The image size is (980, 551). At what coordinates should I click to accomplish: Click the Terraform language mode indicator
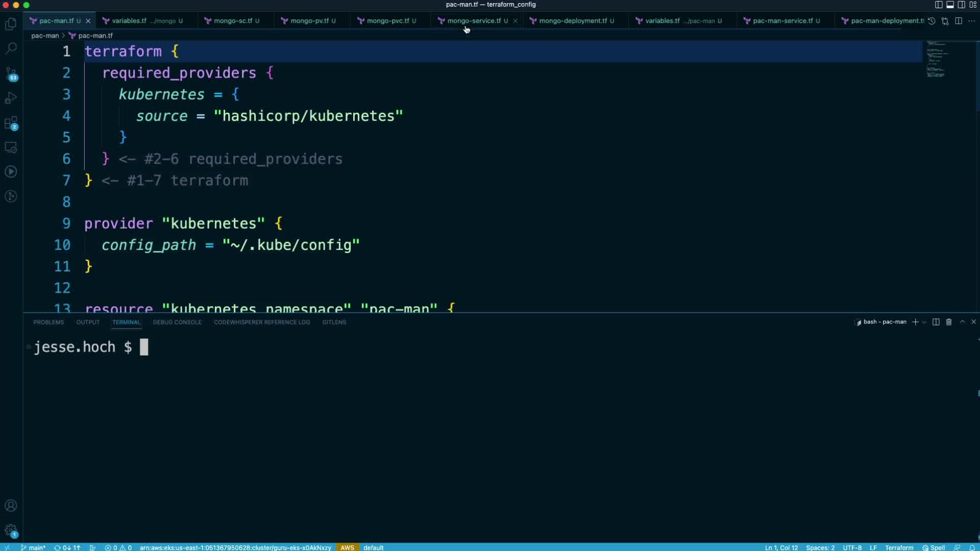point(899,547)
